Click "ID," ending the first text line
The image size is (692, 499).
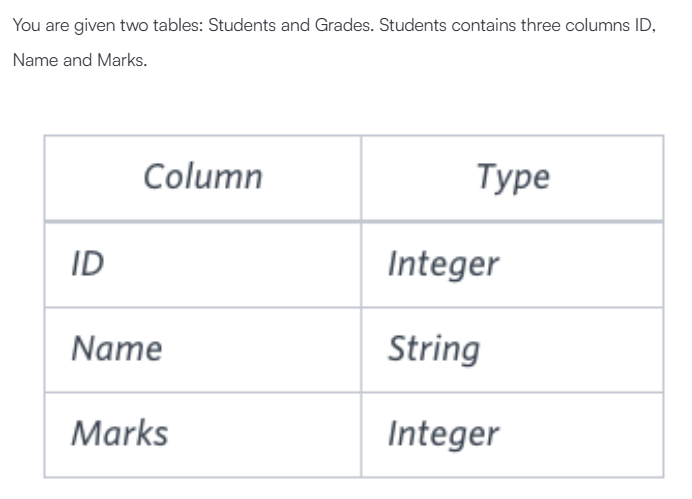[645, 25]
